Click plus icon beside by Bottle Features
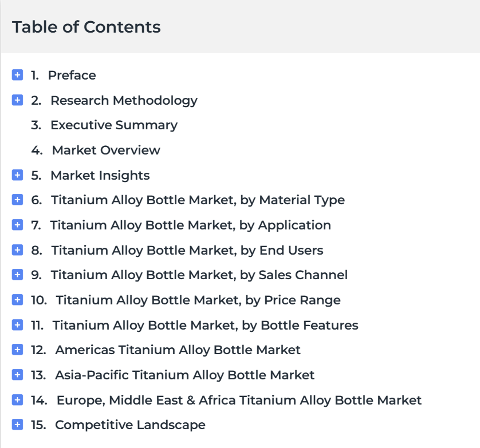The width and height of the screenshot is (480, 448). (x=17, y=325)
